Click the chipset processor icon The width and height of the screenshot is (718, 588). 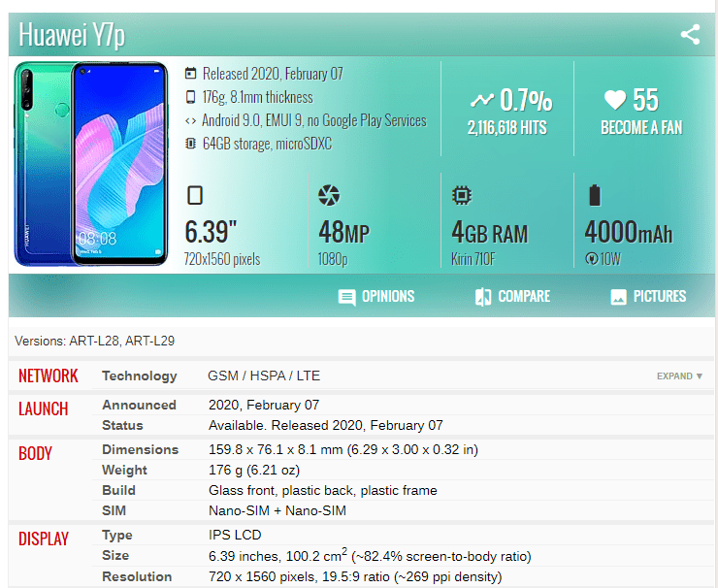(462, 196)
